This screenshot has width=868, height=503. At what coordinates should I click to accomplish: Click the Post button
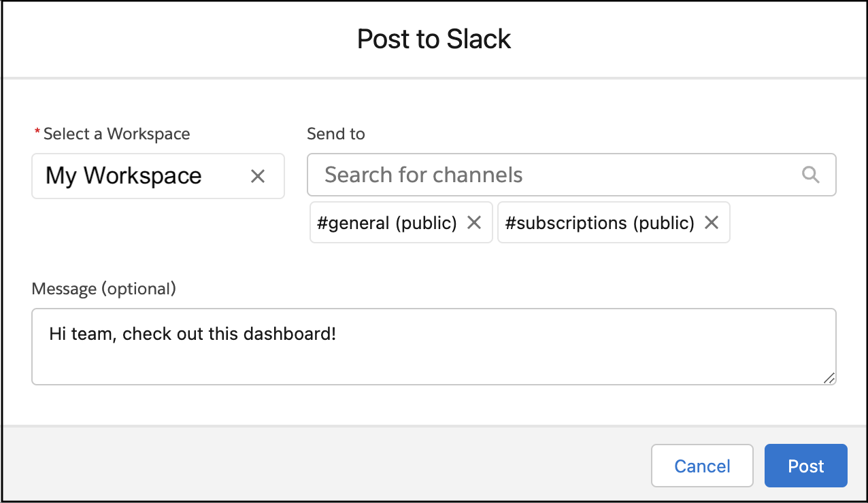(805, 466)
